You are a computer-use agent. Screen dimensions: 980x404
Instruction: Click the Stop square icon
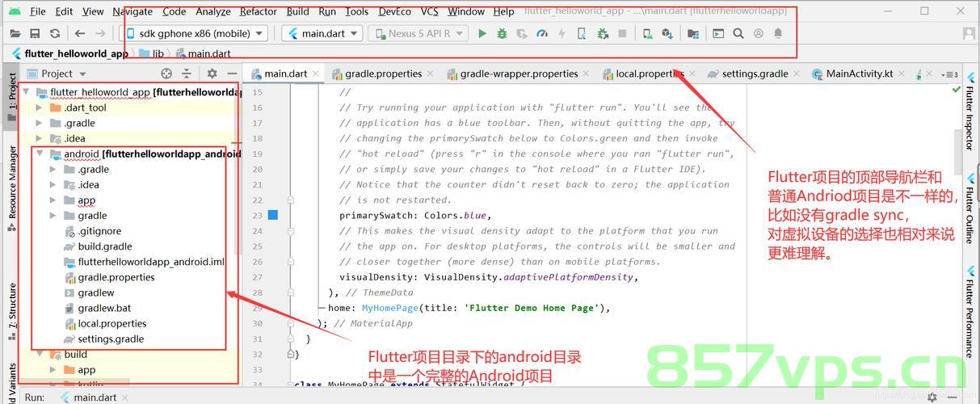(622, 33)
